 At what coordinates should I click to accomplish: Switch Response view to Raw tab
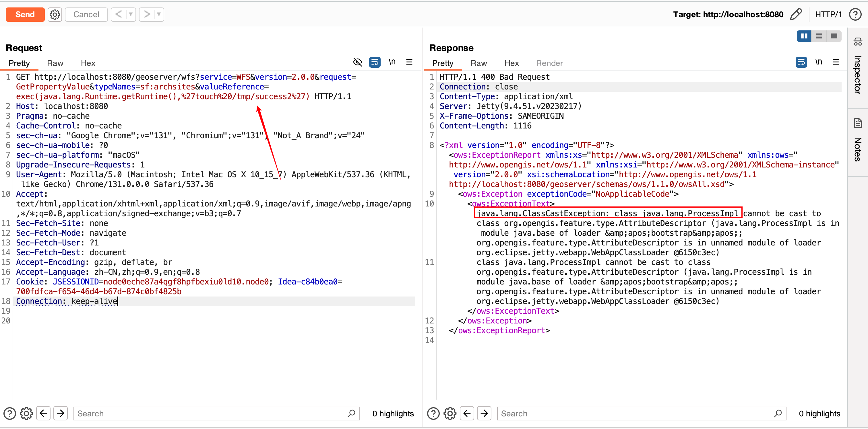[479, 63]
